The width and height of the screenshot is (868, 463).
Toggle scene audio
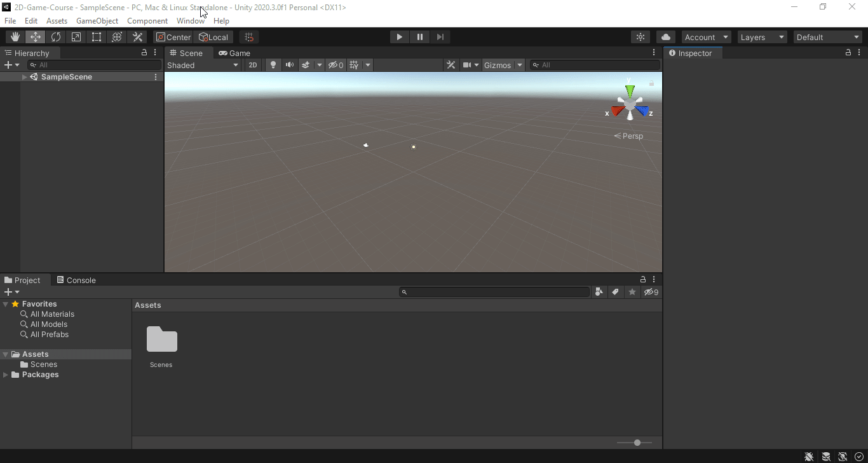point(290,65)
